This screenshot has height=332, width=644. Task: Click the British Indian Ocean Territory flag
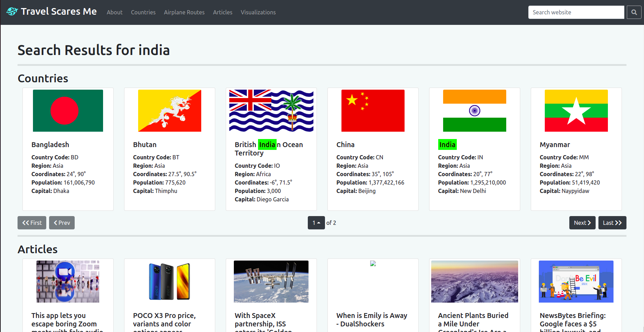pyautogui.click(x=271, y=111)
